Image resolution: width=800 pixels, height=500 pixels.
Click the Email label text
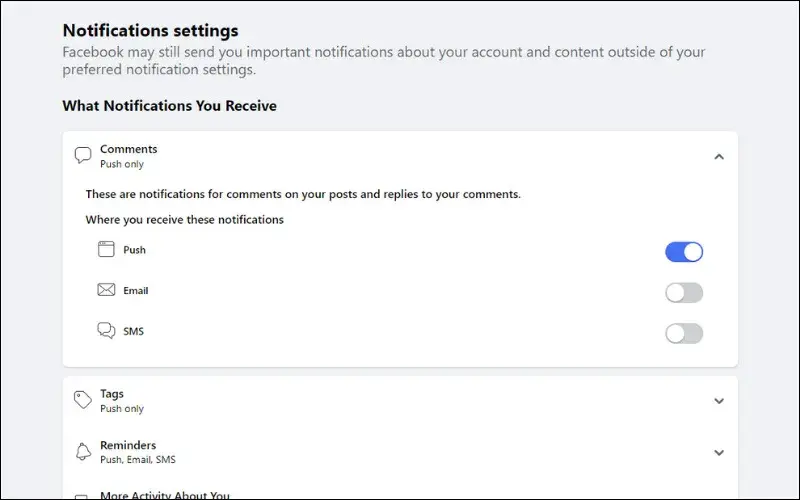point(136,290)
